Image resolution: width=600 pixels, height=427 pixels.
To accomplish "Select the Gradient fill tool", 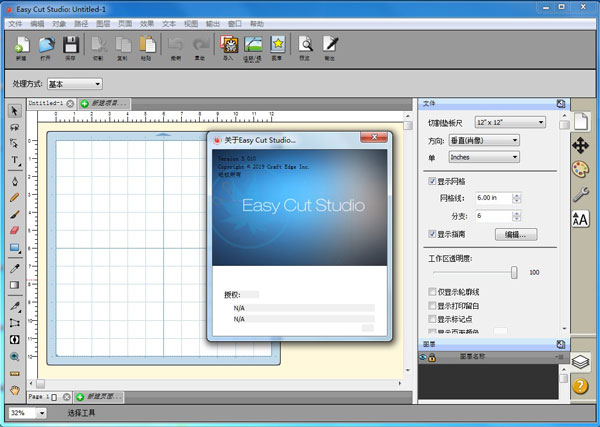I will pyautogui.click(x=15, y=285).
